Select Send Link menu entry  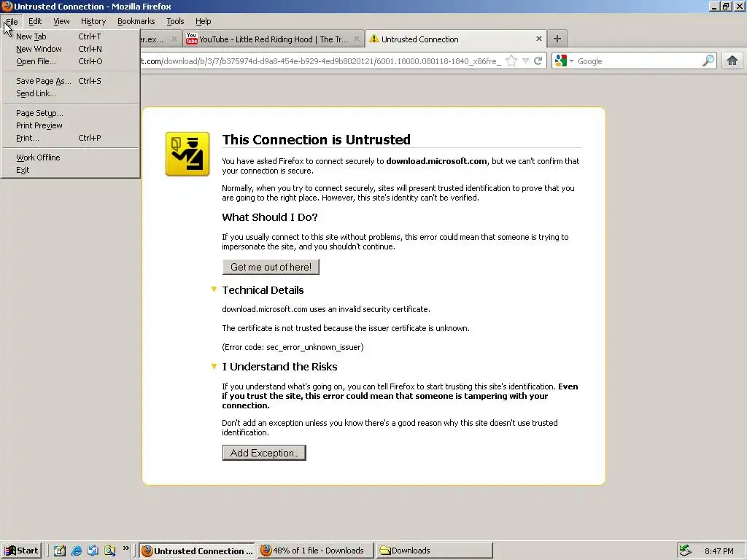71,93
